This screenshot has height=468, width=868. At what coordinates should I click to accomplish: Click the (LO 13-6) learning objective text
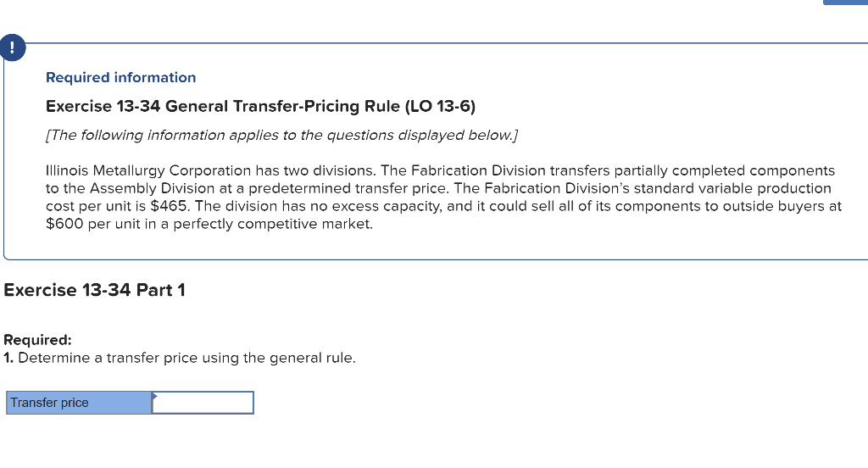pos(440,106)
